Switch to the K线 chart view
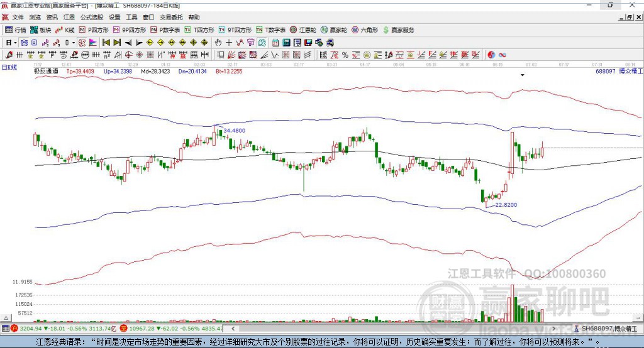The image size is (644, 348). [x=65, y=30]
